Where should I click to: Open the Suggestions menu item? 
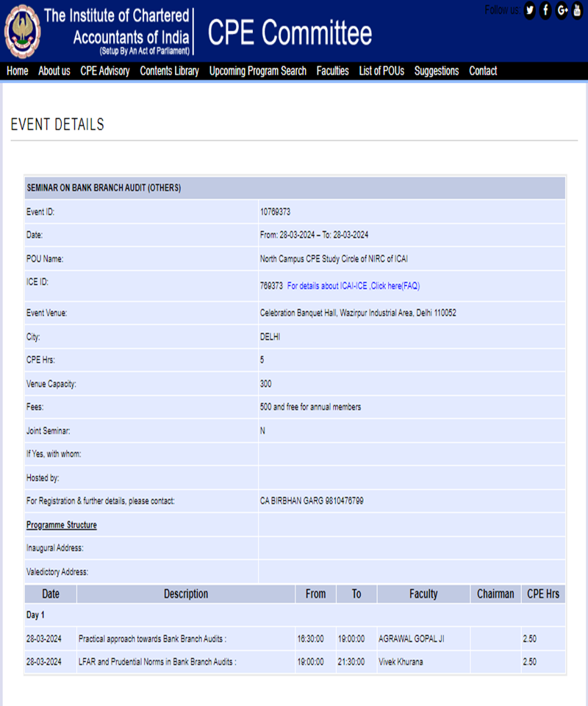tap(437, 71)
